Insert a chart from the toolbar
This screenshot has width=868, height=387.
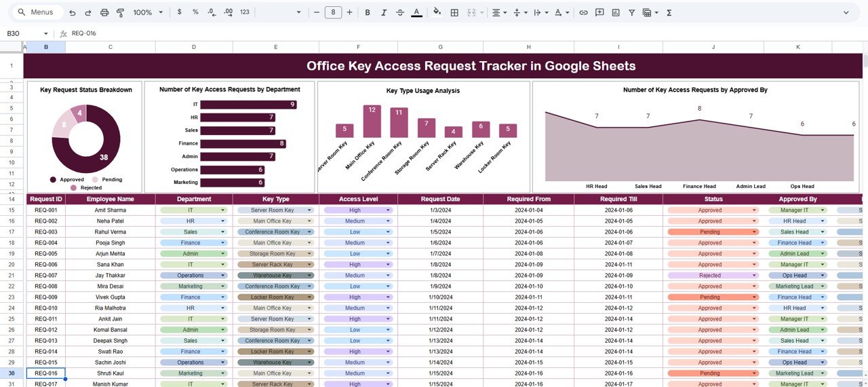coord(616,12)
